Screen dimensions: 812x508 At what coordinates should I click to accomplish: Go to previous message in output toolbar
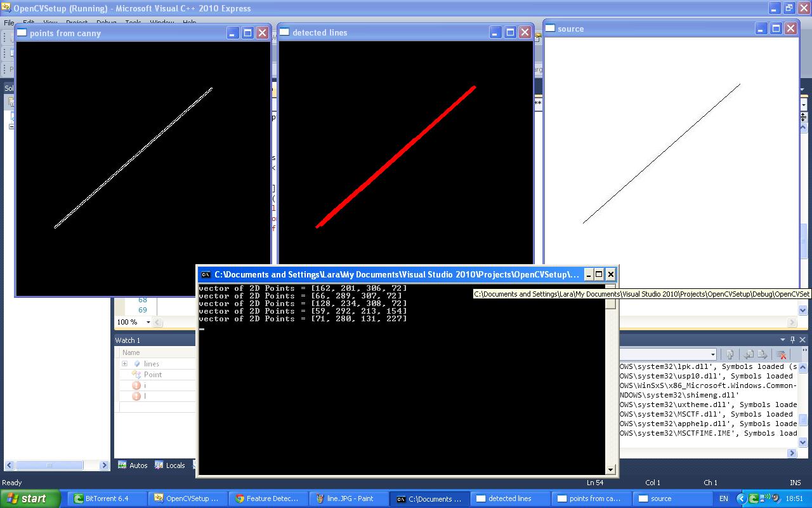(x=749, y=354)
